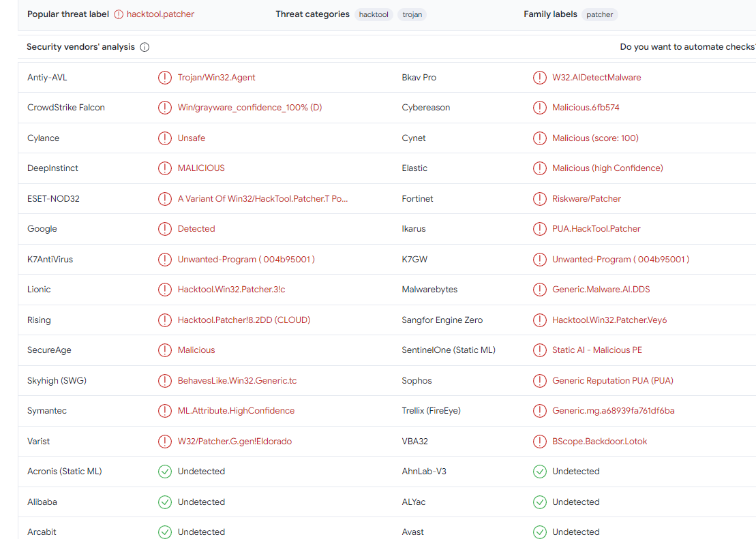Click the alert icon in the Sangfor Engine Zero row

539,320
